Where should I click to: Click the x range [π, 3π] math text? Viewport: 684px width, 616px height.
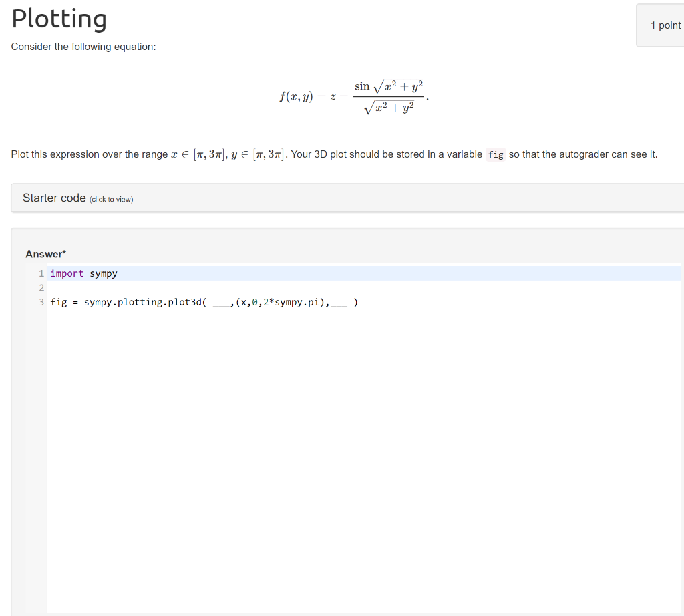coord(198,154)
